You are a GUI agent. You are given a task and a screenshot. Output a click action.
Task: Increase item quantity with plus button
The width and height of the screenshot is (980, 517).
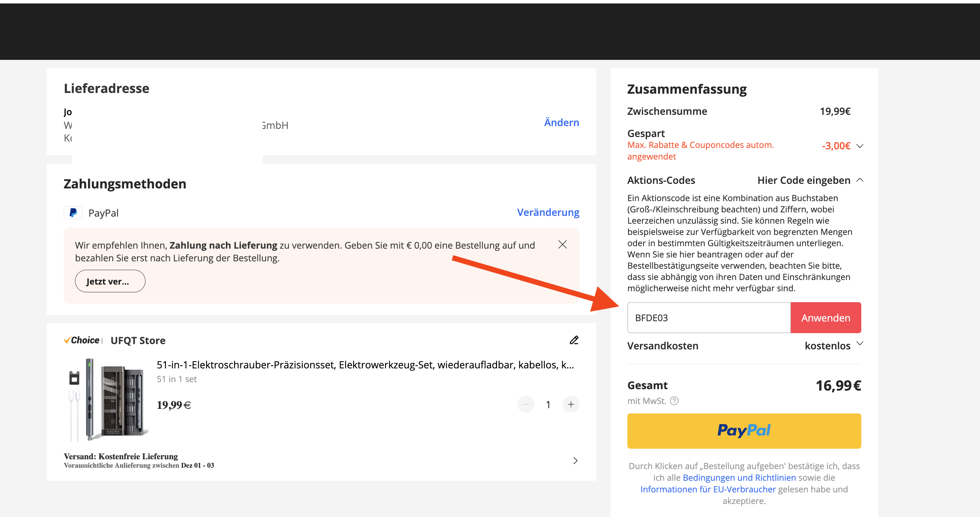point(571,404)
